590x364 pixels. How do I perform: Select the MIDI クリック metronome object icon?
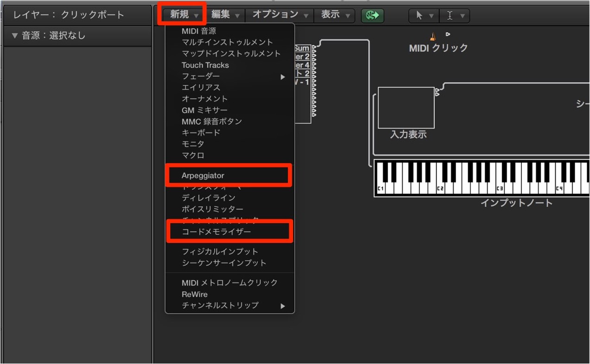(433, 36)
